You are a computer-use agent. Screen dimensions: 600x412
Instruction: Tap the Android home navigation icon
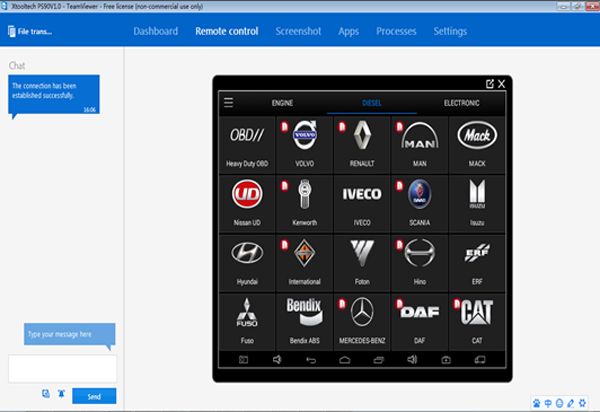pos(345,360)
